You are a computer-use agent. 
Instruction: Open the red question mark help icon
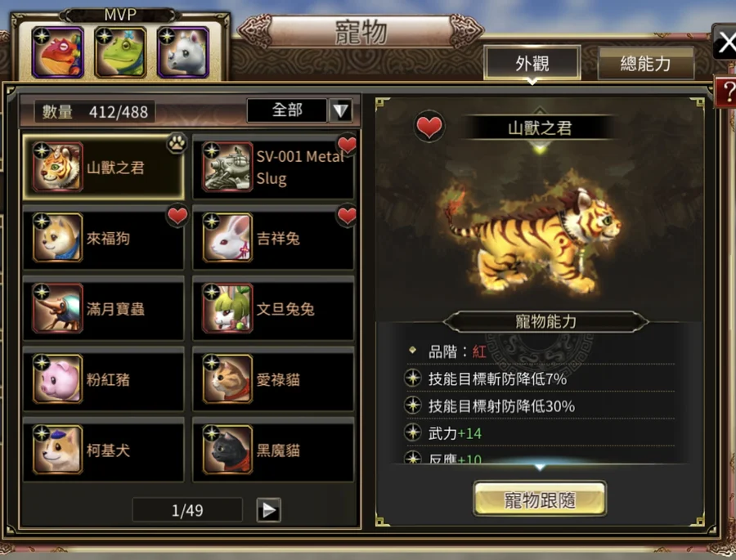[x=725, y=92]
